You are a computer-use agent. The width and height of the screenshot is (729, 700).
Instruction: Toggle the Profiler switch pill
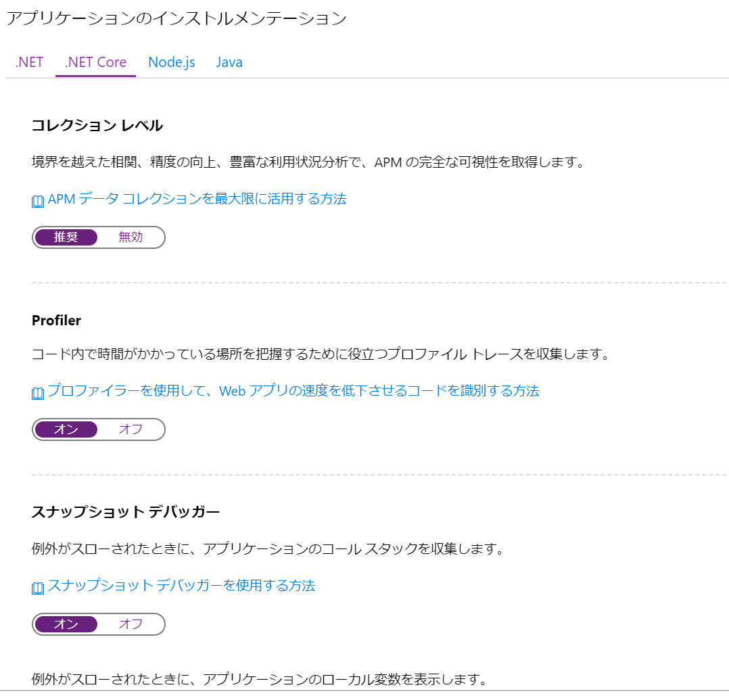click(98, 429)
